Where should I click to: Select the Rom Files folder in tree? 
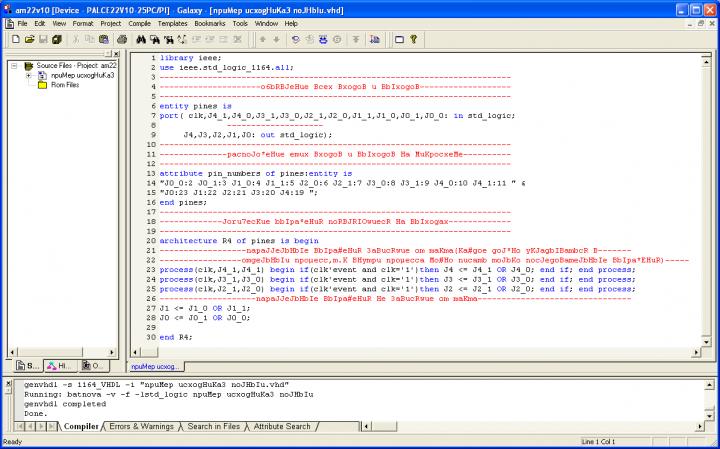click(x=58, y=85)
